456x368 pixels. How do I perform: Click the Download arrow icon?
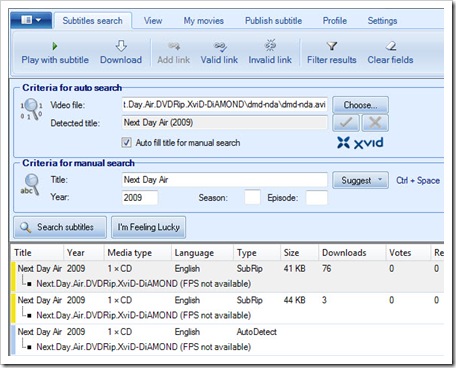click(121, 46)
